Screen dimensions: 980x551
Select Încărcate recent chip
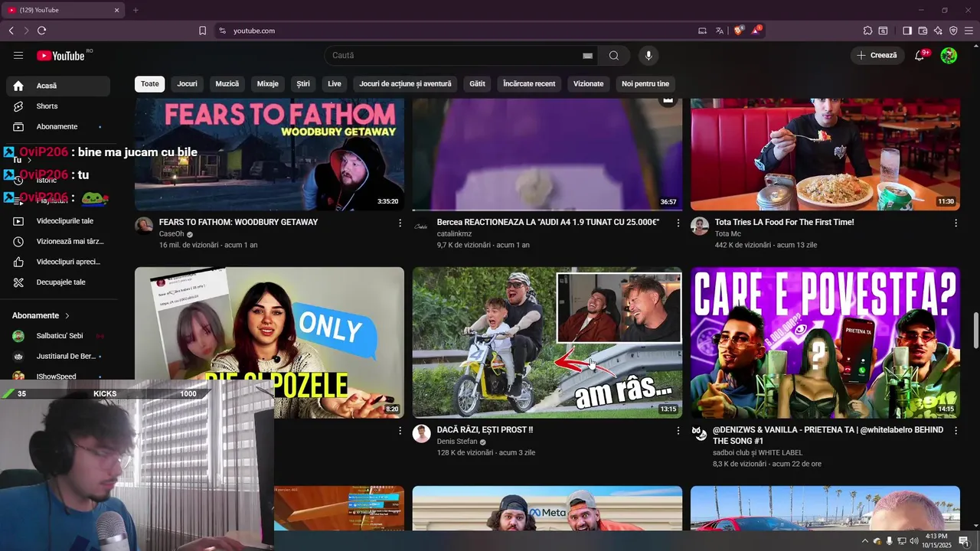tap(529, 84)
